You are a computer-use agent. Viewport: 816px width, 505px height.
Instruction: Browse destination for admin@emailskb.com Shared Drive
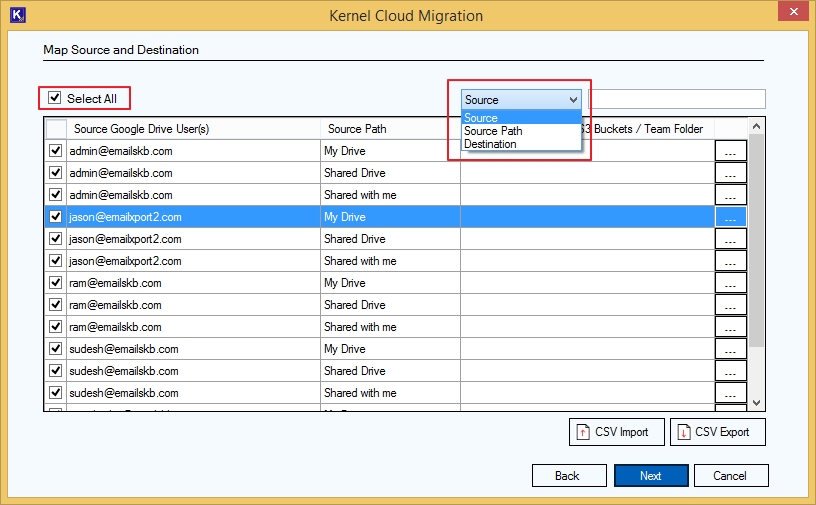[731, 173]
